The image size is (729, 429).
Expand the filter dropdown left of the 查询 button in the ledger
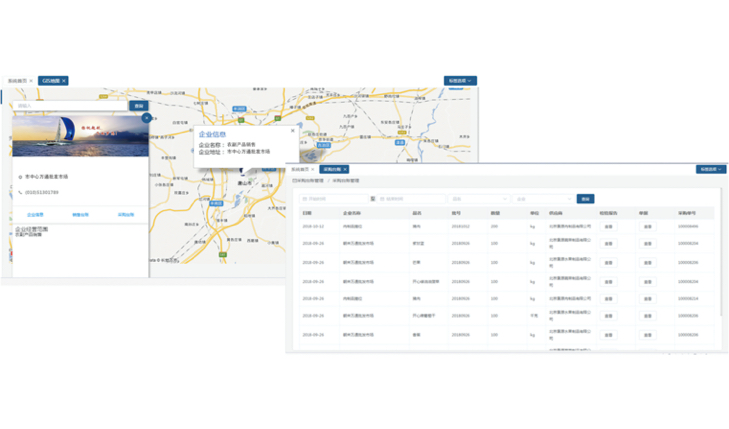tap(543, 199)
